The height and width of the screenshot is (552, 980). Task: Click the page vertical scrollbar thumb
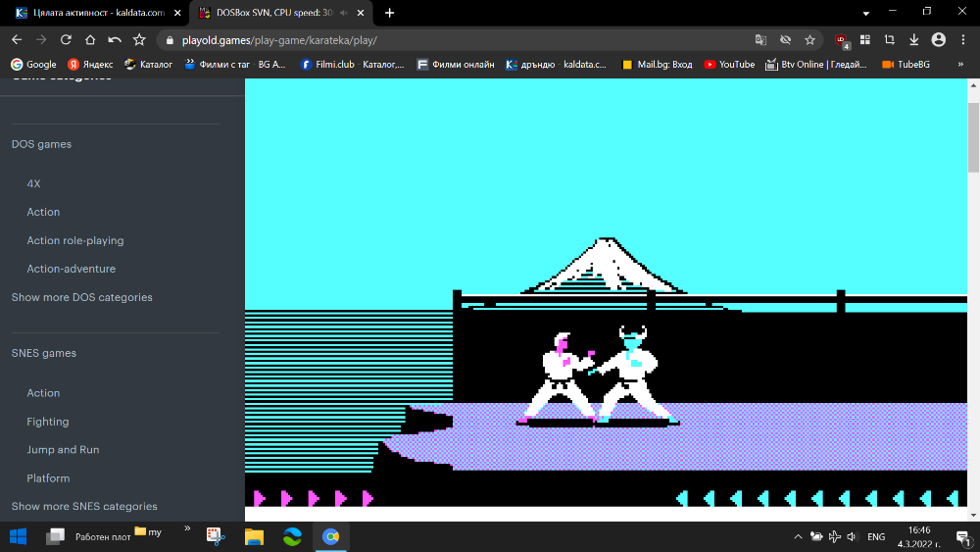tap(973, 137)
